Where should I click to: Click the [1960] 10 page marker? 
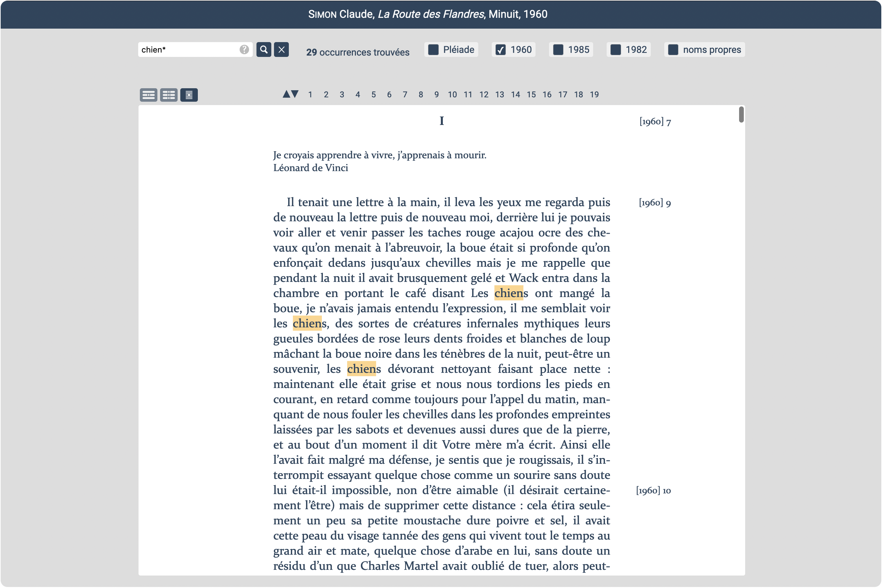pyautogui.click(x=654, y=490)
